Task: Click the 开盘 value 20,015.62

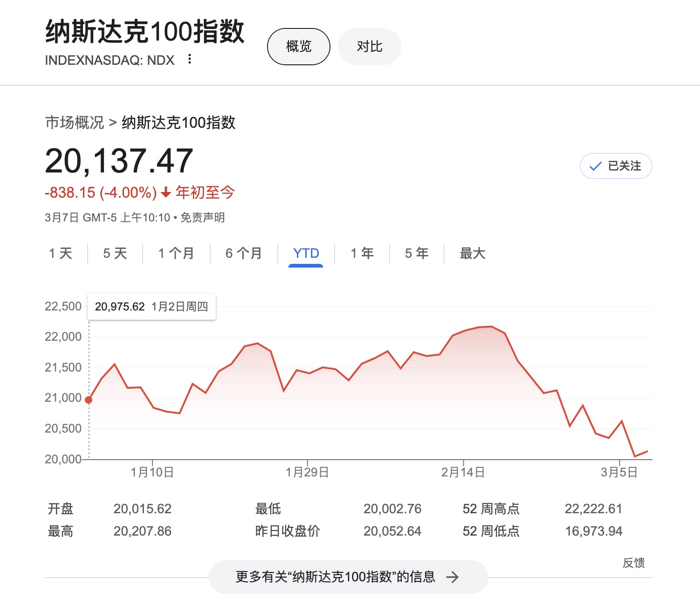Action: 143,509
